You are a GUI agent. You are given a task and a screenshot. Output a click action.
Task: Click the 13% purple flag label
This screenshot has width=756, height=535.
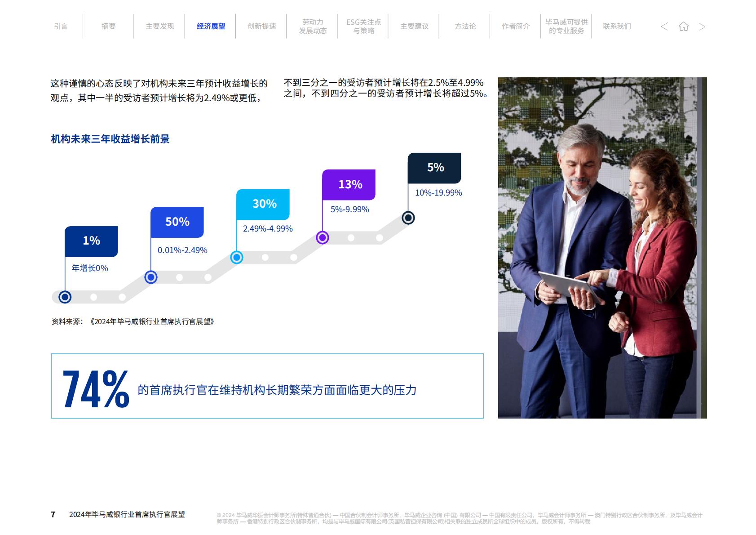click(x=349, y=184)
